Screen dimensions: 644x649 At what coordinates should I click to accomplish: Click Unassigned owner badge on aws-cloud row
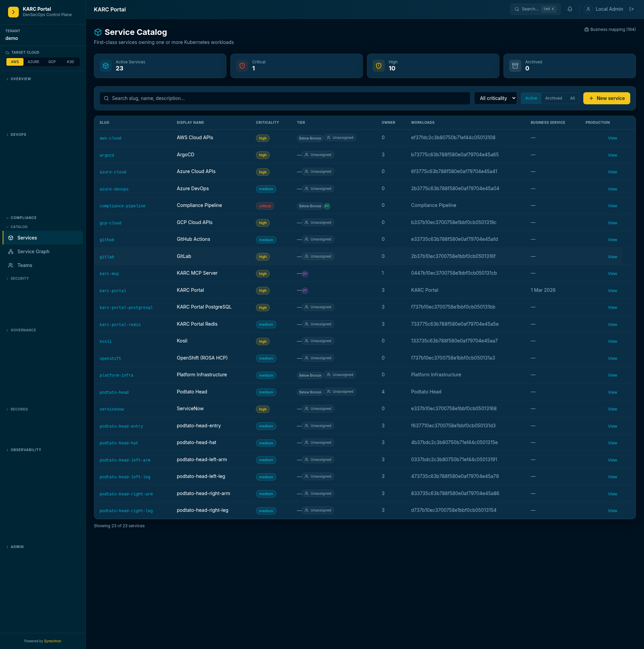point(340,138)
